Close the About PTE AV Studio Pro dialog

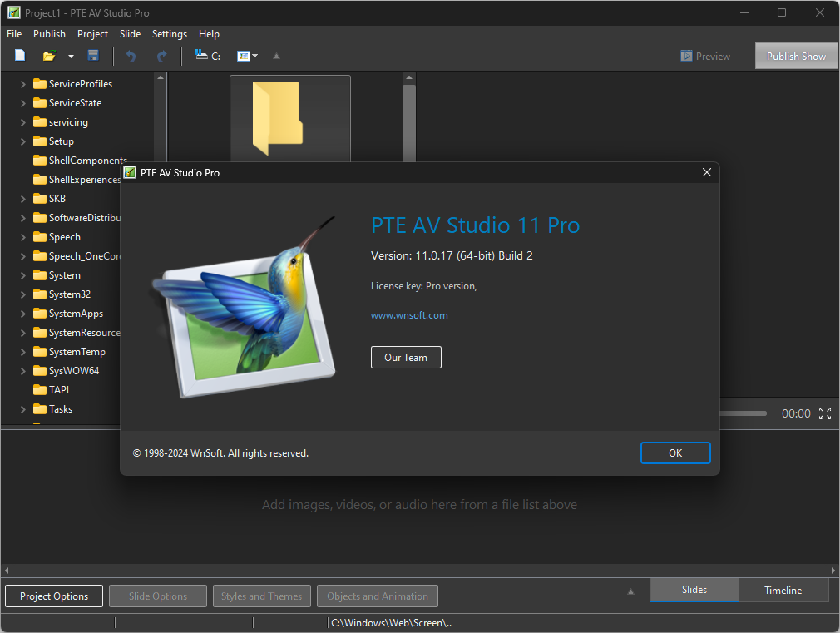click(707, 172)
